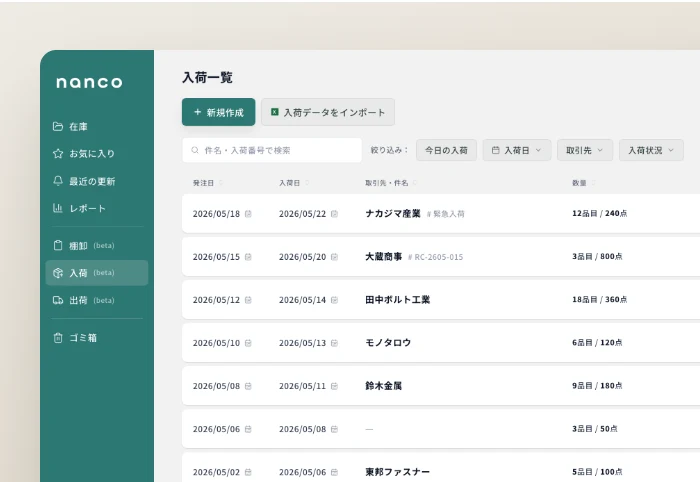Open the ナカジマ産業 row
The height and width of the screenshot is (482, 700).
441,213
